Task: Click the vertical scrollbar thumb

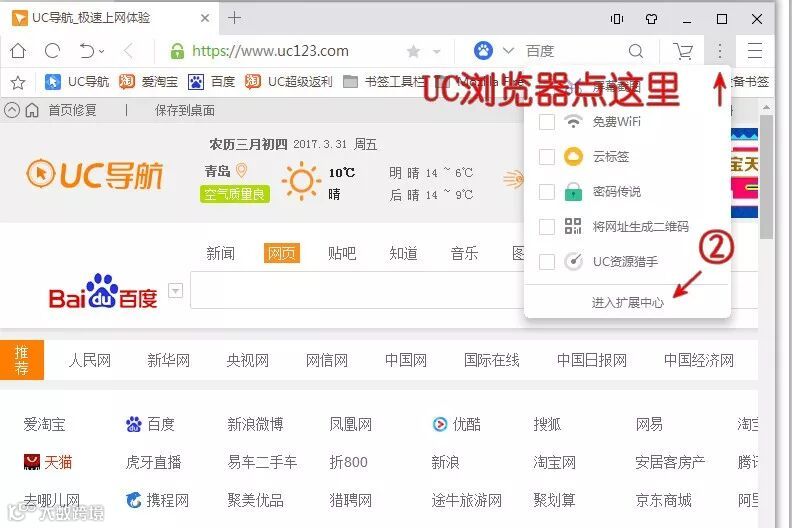Action: click(x=766, y=177)
